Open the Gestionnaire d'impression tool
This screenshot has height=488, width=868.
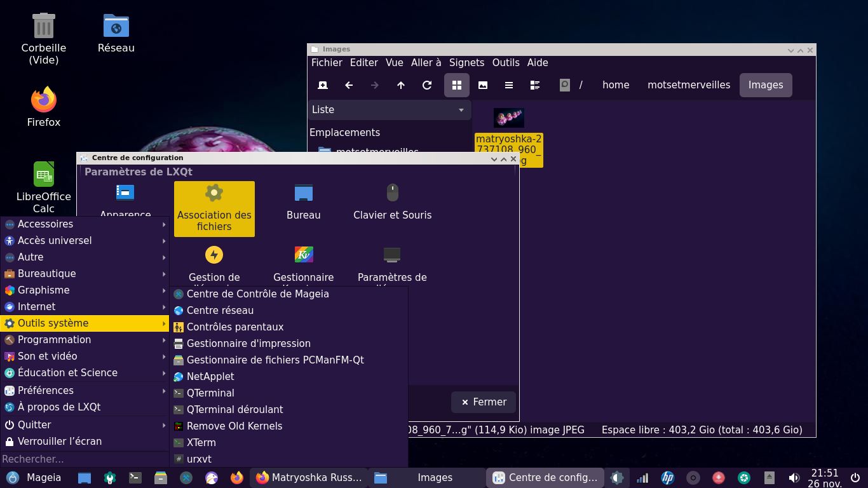point(248,343)
